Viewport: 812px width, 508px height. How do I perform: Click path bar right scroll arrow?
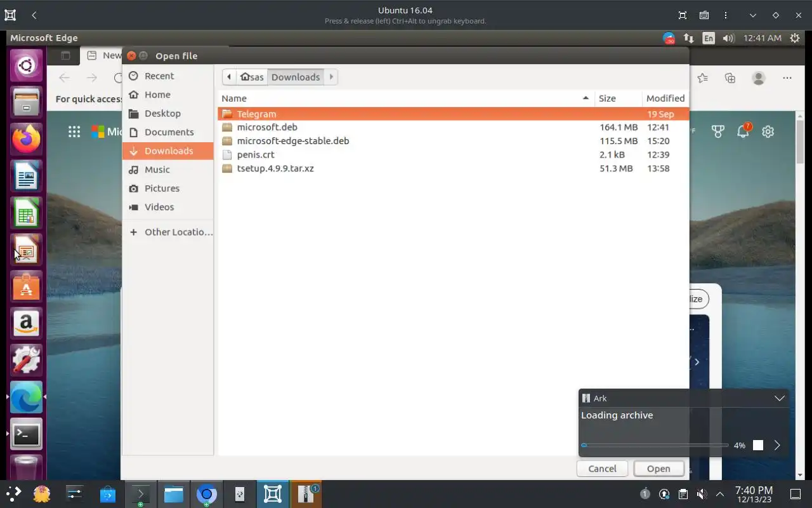pos(331,77)
